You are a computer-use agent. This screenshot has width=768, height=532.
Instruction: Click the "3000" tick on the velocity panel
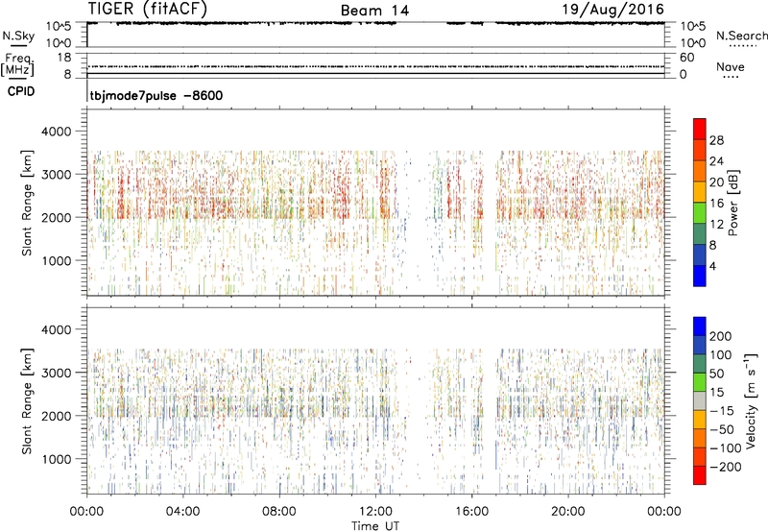[57, 373]
